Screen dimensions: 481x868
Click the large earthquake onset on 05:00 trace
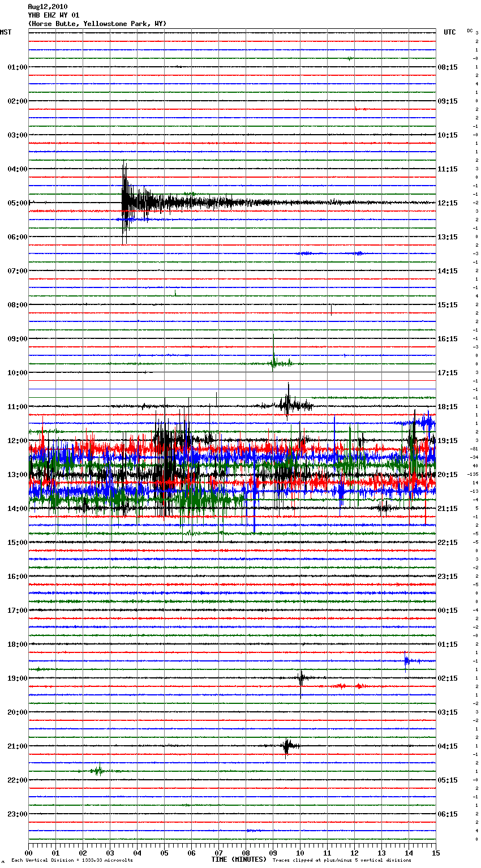coord(124,202)
